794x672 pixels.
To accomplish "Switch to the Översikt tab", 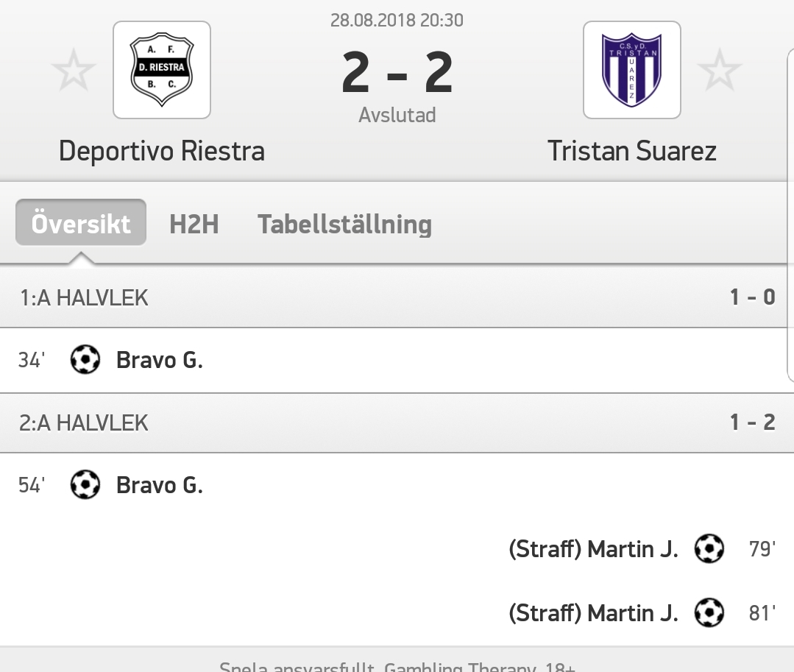I will 81,223.
